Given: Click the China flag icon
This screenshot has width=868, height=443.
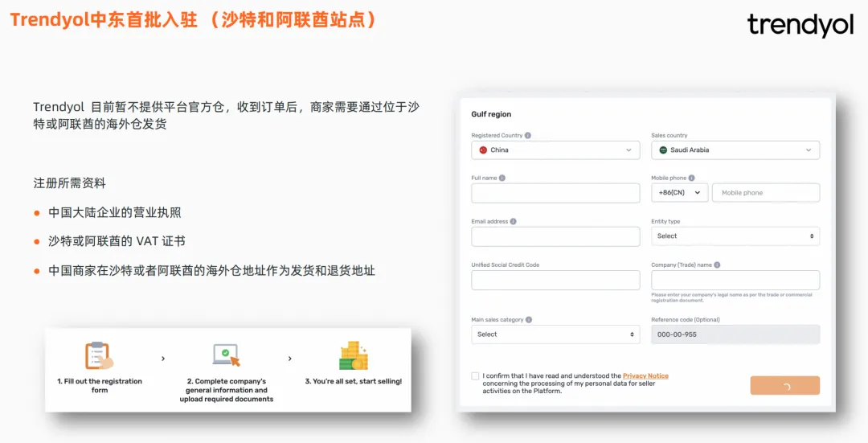Looking at the screenshot, I should [483, 150].
